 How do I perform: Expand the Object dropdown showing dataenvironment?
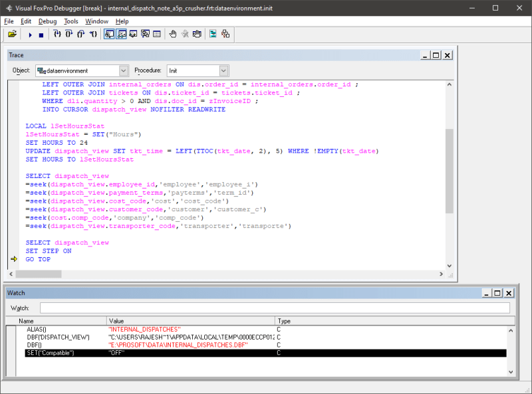coord(124,70)
